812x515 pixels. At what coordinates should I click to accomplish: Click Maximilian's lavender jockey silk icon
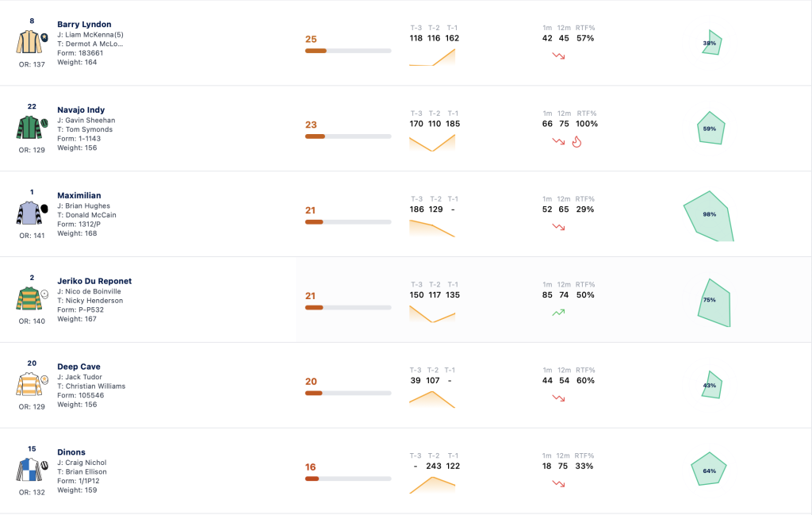[x=29, y=213]
